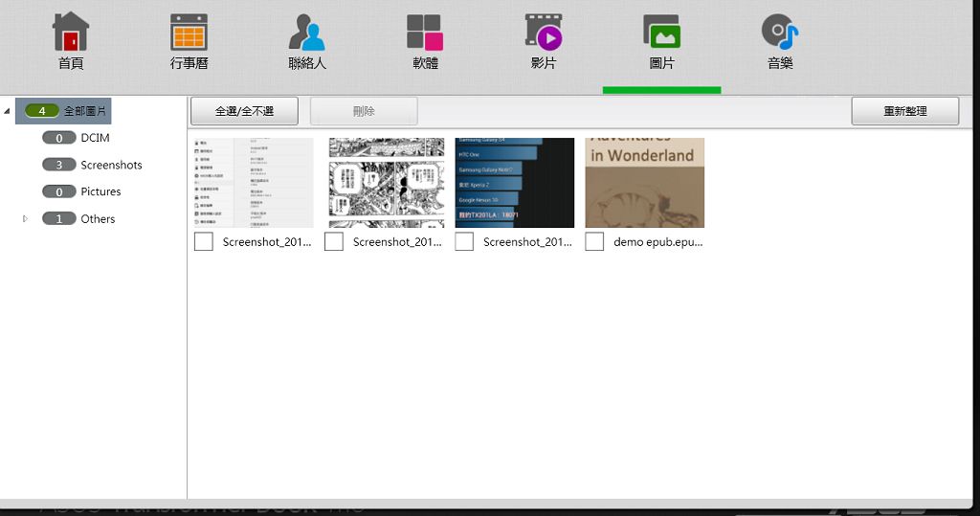
Task: Open the Wonderland cover thumbnail
Action: click(644, 183)
